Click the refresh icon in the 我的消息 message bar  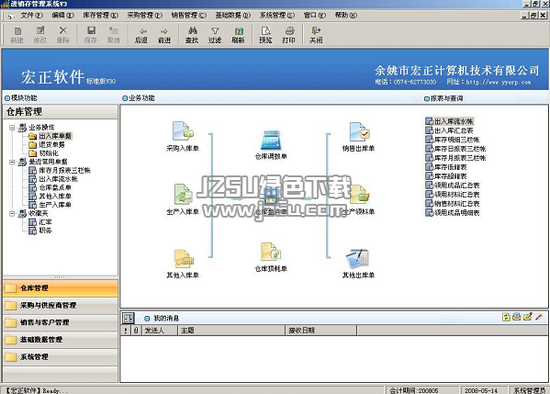click(506, 317)
